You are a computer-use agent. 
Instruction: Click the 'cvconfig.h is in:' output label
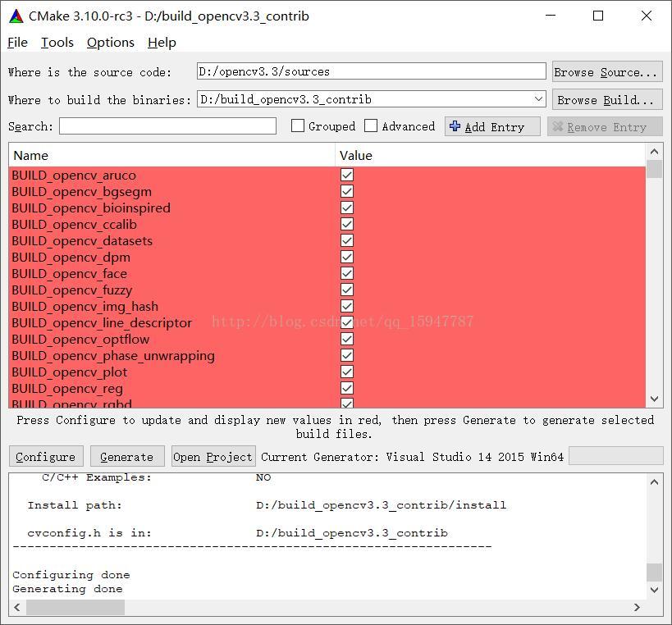[89, 533]
